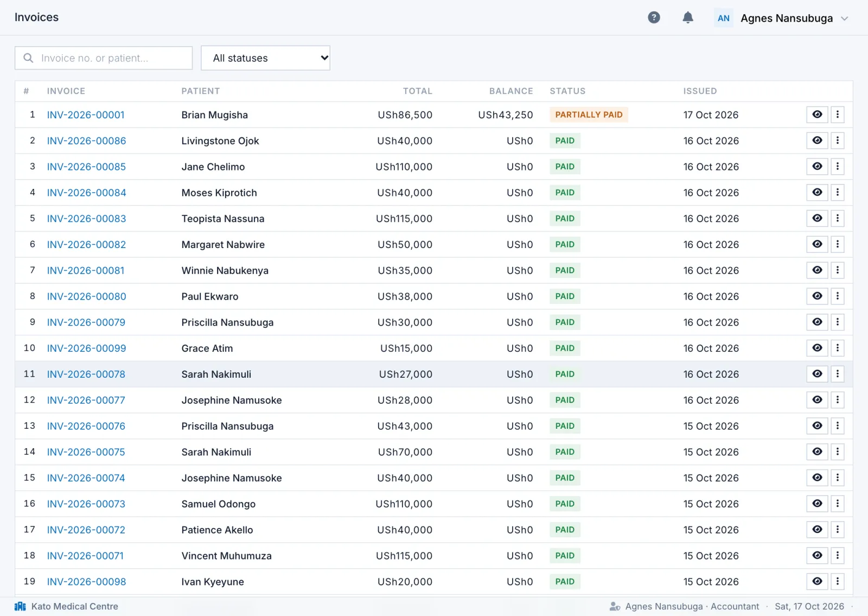View Jane Chelimo's invoice with eye icon
The width and height of the screenshot is (868, 616).
click(x=817, y=167)
